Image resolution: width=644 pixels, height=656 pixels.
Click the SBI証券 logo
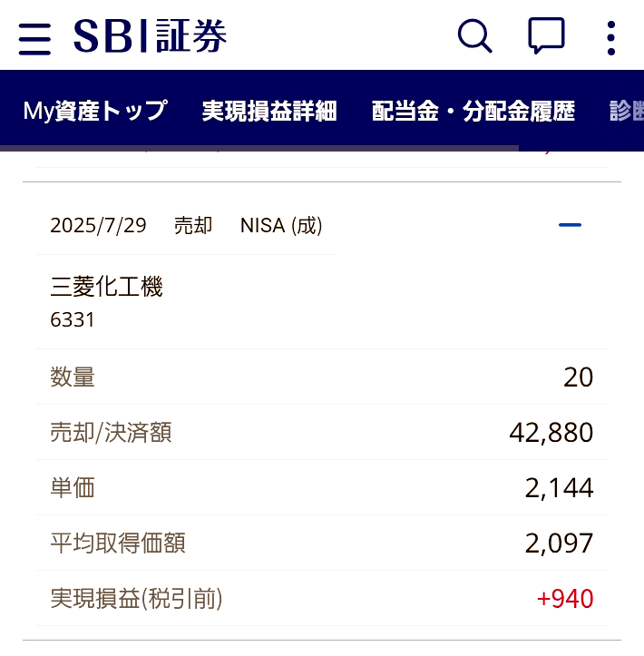click(150, 37)
